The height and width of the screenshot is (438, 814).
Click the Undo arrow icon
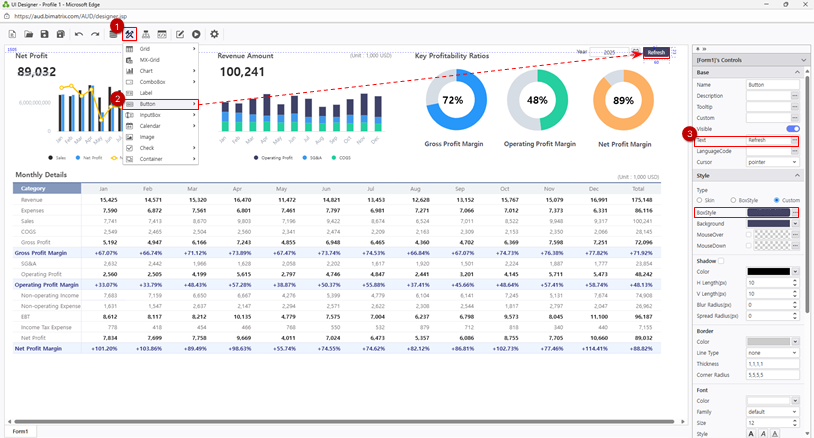(79, 35)
